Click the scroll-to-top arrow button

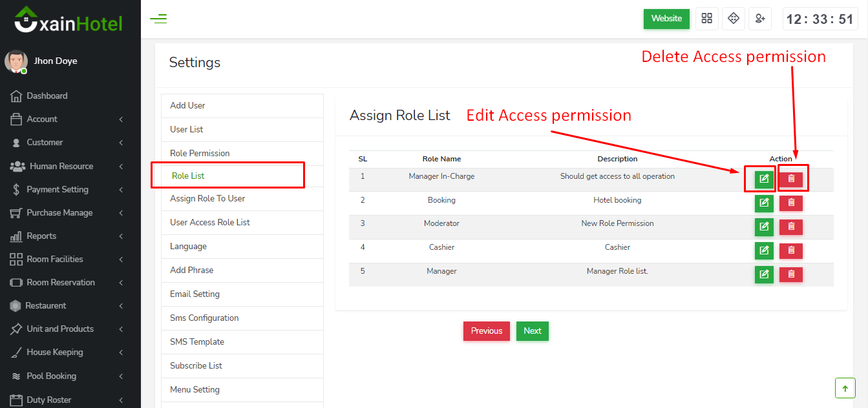(x=845, y=388)
